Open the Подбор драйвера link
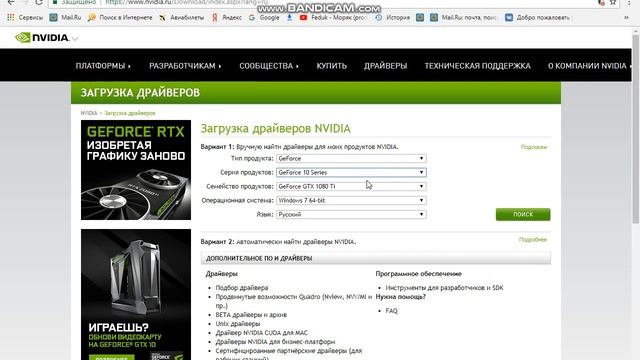Image resolution: width=640 pixels, height=360 pixels. [x=242, y=288]
